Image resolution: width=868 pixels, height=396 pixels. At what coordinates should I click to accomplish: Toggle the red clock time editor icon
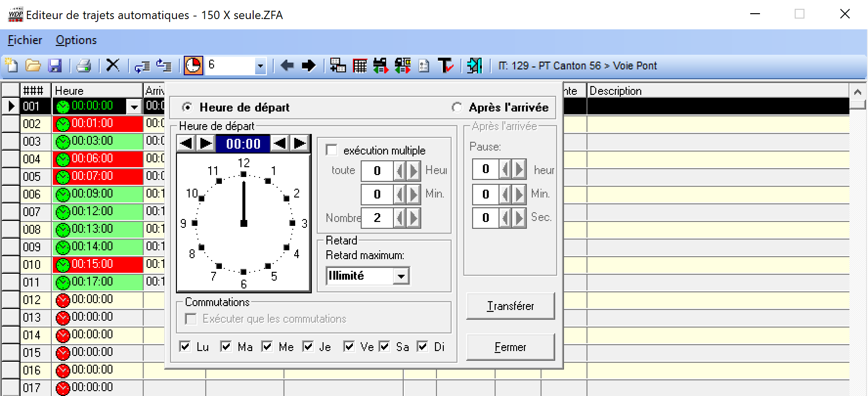193,66
